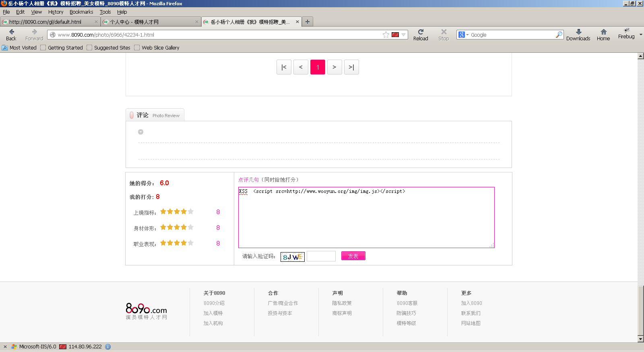Open the 隐私政策 footer link

click(342, 303)
